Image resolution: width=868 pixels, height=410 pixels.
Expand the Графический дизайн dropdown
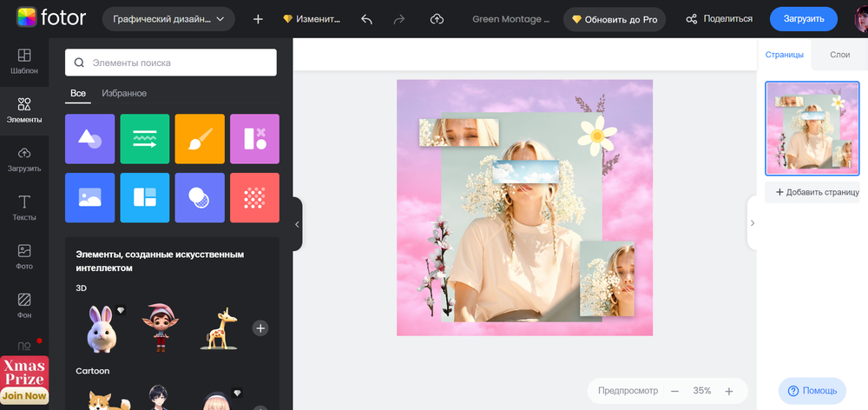[x=168, y=19]
